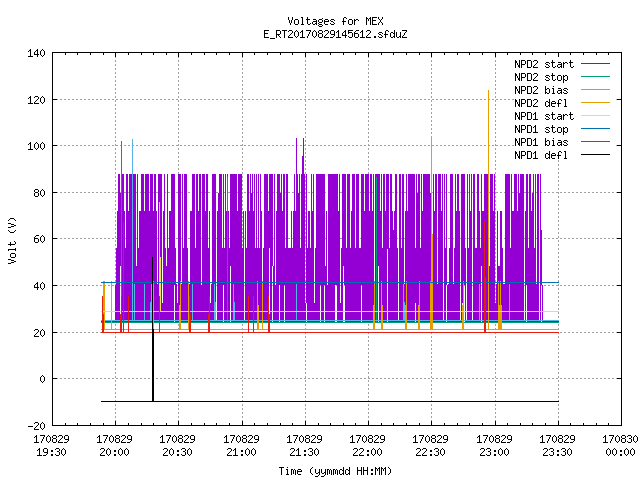The height and width of the screenshot is (480, 640).
Task: Click the y-axis tick value 0
Action: click(42, 379)
